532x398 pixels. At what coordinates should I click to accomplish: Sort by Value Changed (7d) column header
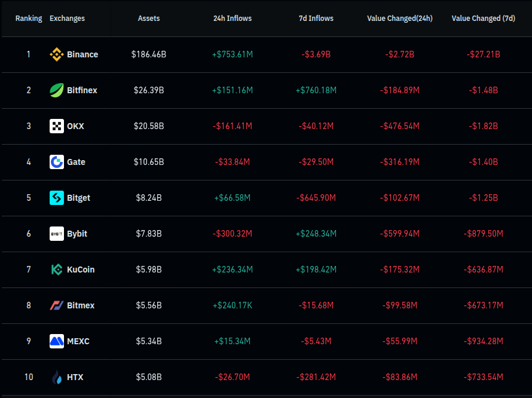[x=483, y=19]
